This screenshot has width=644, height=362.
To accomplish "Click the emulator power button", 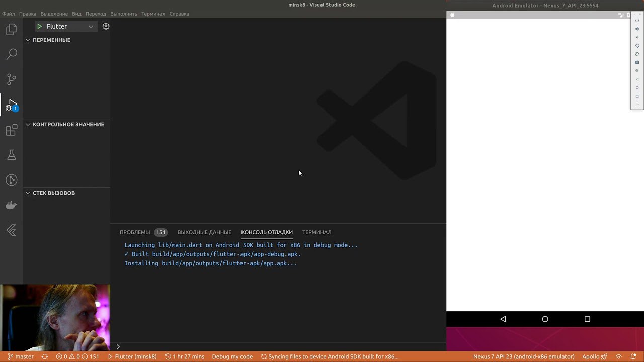I will (637, 21).
